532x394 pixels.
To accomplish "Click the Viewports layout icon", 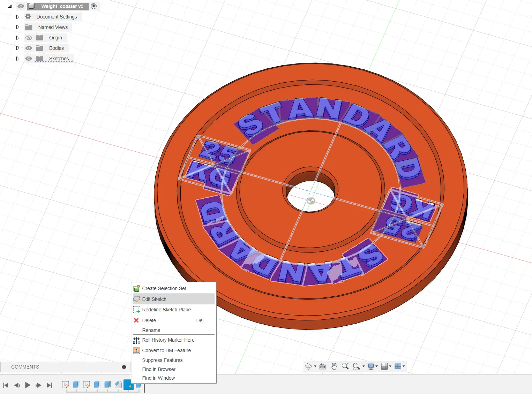I will [x=398, y=366].
